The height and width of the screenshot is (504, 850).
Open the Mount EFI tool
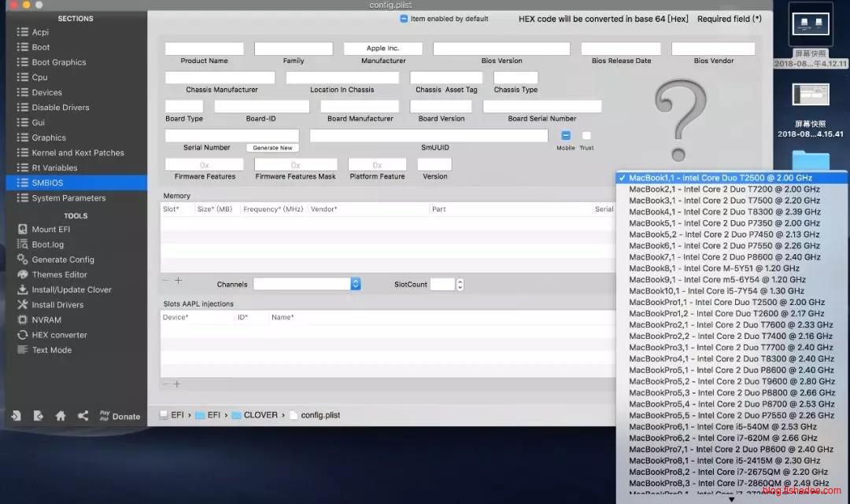click(x=50, y=230)
